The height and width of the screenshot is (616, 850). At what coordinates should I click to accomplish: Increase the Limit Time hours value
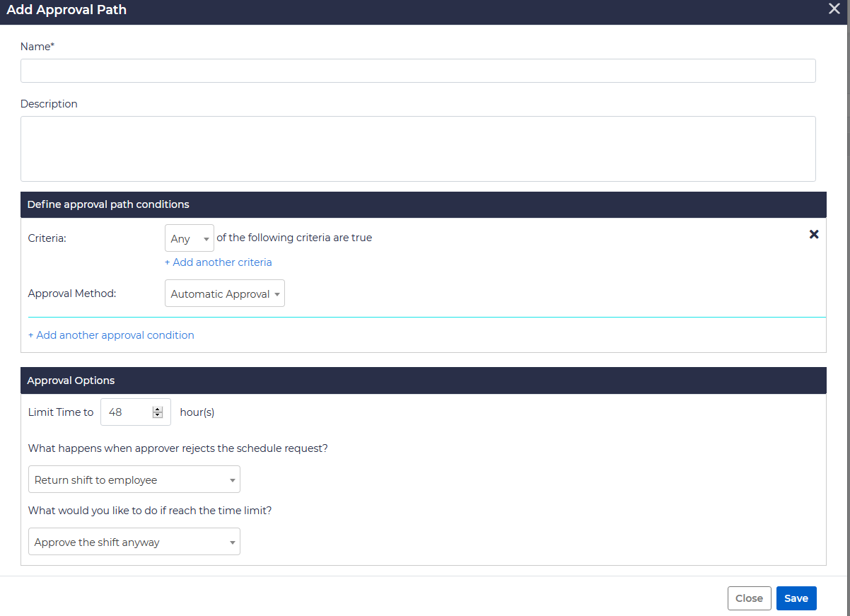(158, 409)
